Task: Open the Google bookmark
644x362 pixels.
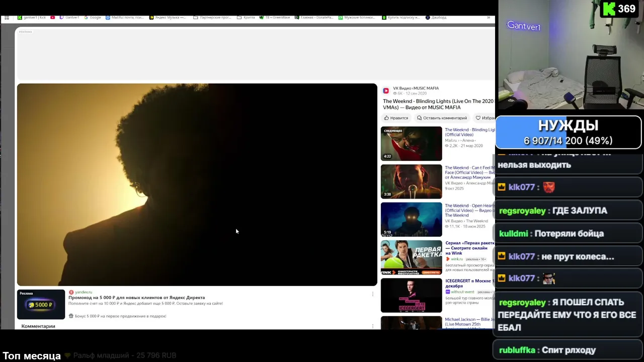Action: tap(93, 18)
